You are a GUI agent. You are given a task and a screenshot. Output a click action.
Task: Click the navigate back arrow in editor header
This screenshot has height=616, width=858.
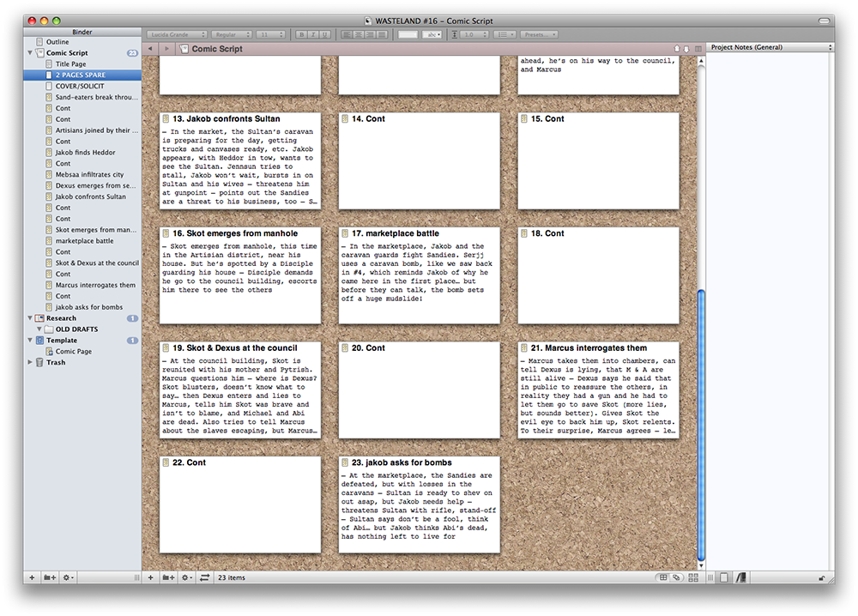(152, 50)
